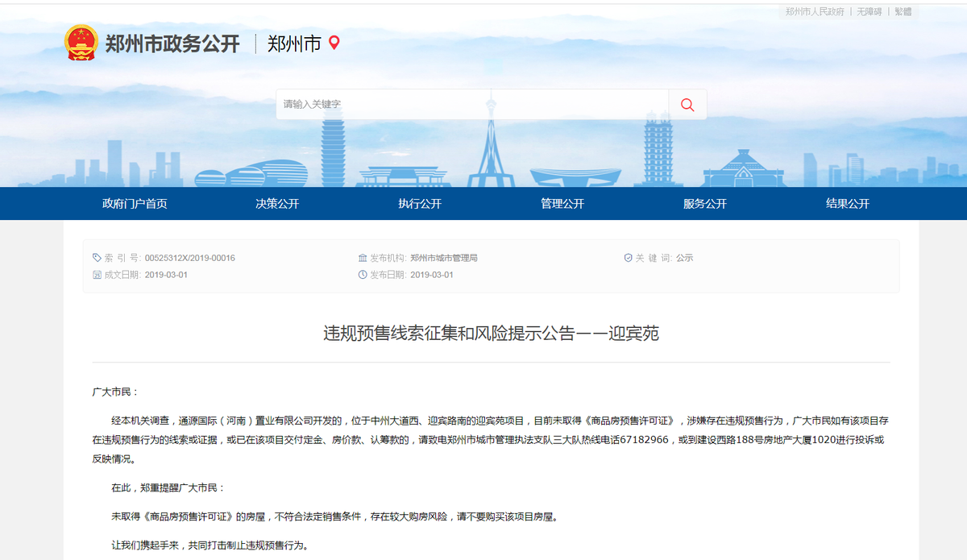Viewport: 967px width, 560px height.
Task: Click the national emblem logo
Action: [81, 43]
